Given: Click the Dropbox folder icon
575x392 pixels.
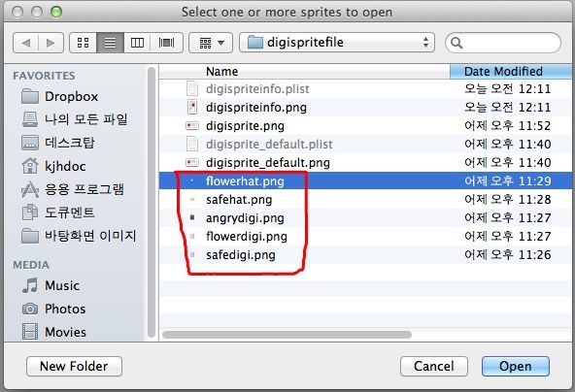Looking at the screenshot, I should click(x=30, y=97).
